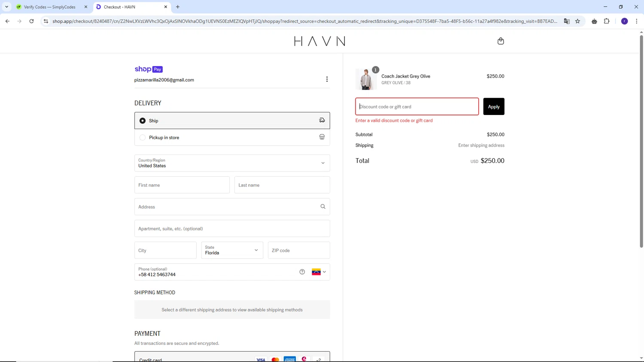This screenshot has height=362, width=644.
Task: Click the browser forward arrow
Action: [x=19, y=21]
